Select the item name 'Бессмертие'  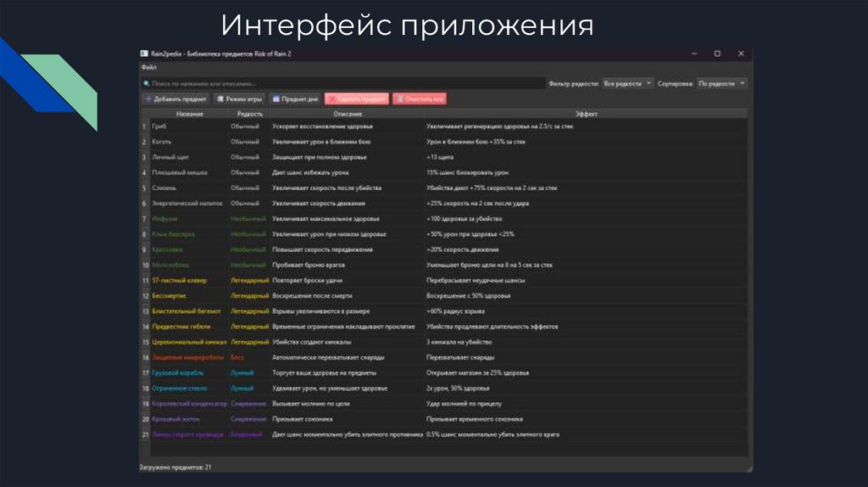[169, 296]
